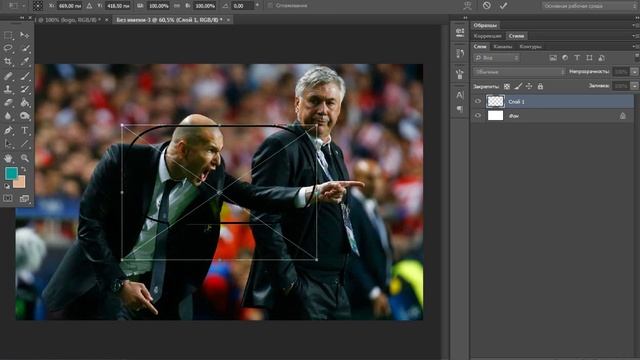Toggle relative positioning triangle icon
This screenshot has height=360, width=640.
(89, 6)
